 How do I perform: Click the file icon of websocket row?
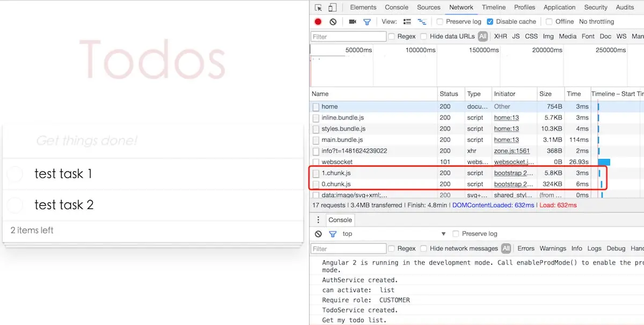click(x=316, y=162)
